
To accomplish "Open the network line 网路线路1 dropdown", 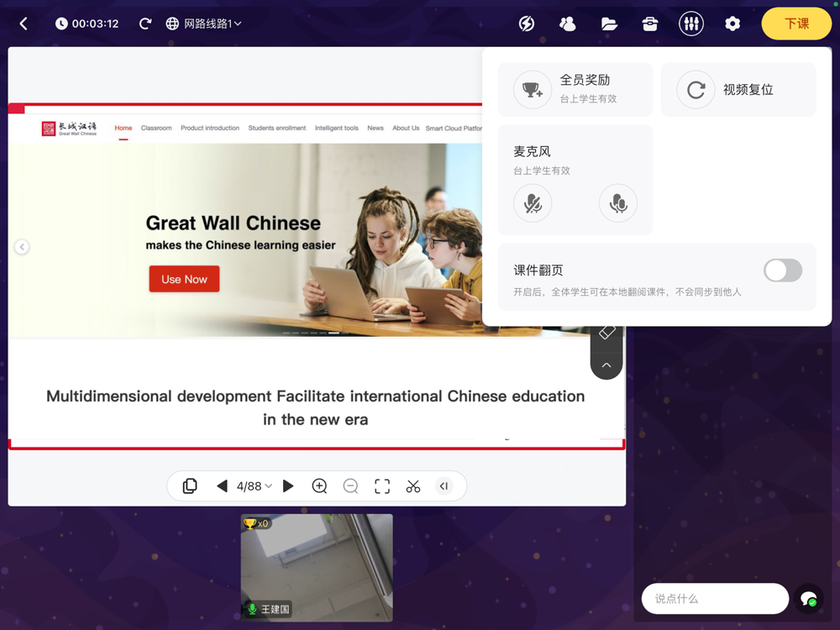I will [x=204, y=24].
